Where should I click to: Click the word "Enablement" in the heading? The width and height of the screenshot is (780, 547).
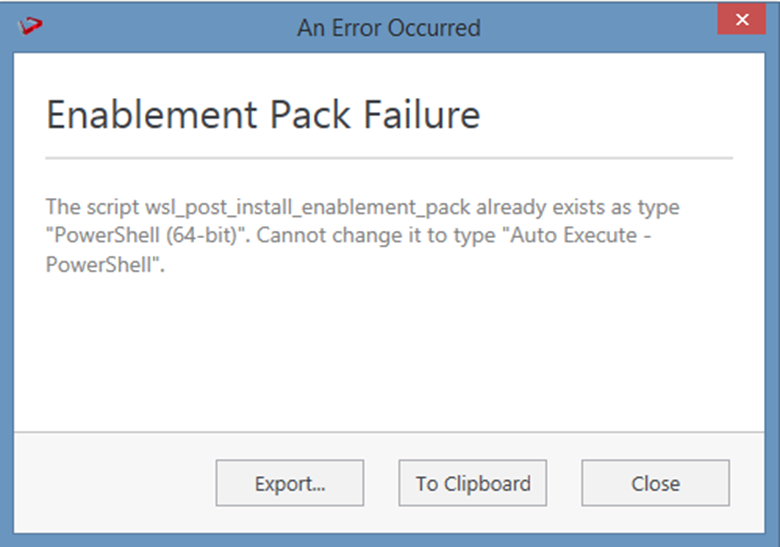pyautogui.click(x=150, y=116)
